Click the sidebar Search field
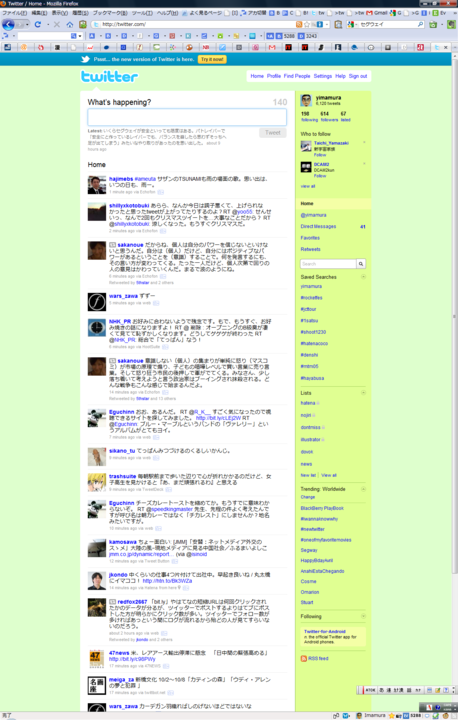Screen dimensions: 458x720 click(x=328, y=264)
